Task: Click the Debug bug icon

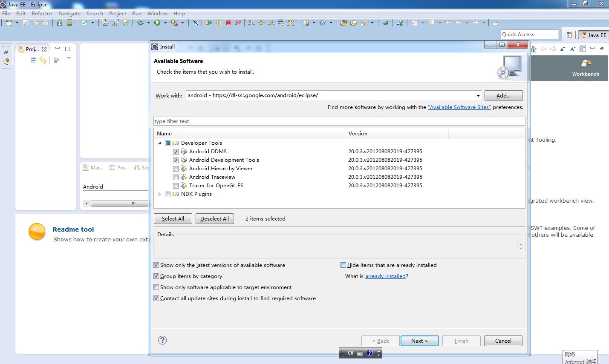Action: click(x=140, y=23)
